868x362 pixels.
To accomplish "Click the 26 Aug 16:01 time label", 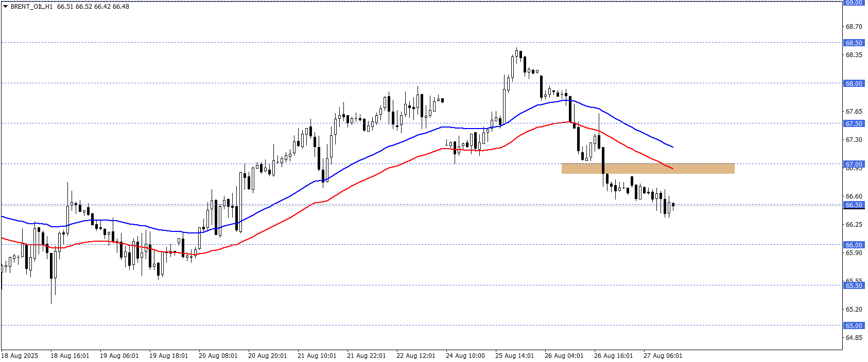I will click(x=614, y=356).
